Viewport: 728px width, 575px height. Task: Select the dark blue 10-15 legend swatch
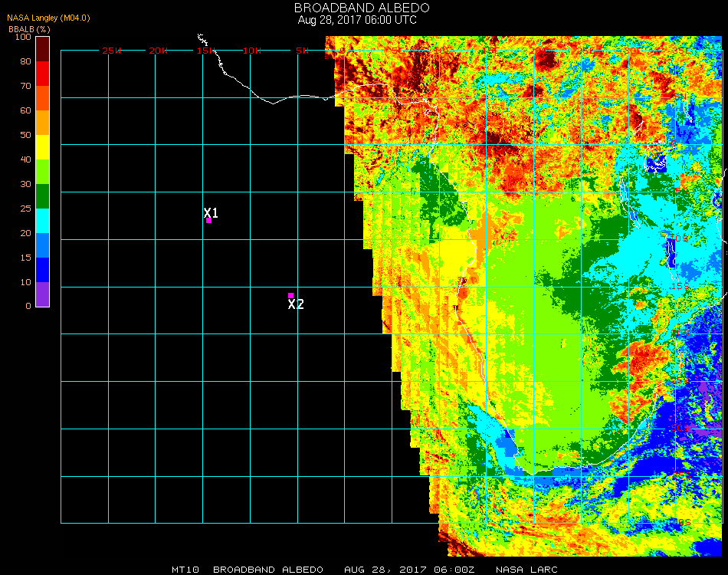42,270
